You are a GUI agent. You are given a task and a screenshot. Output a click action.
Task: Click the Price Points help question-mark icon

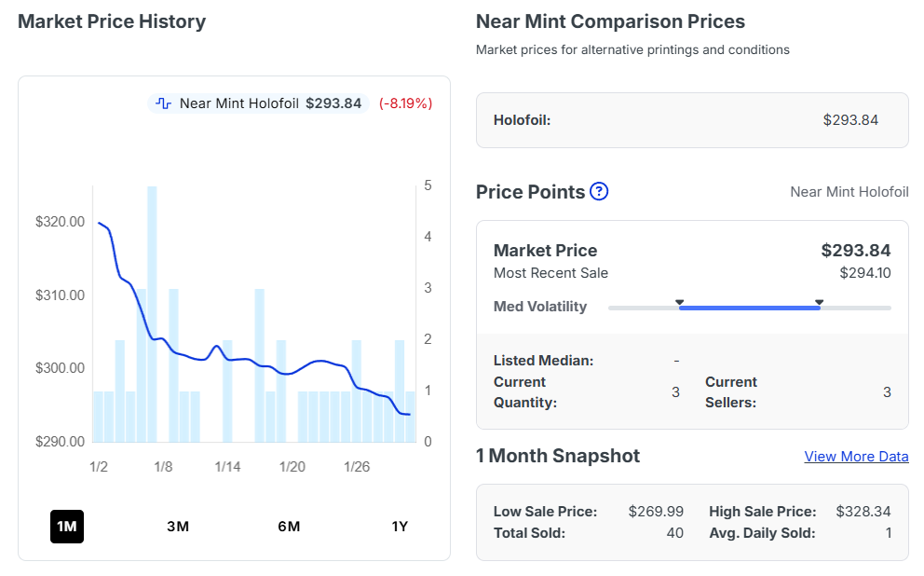point(599,192)
